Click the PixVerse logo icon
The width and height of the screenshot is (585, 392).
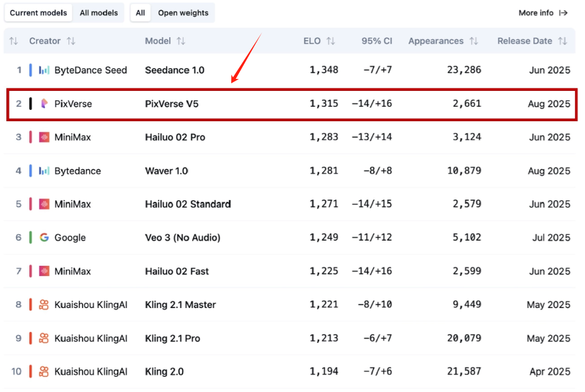tap(44, 104)
